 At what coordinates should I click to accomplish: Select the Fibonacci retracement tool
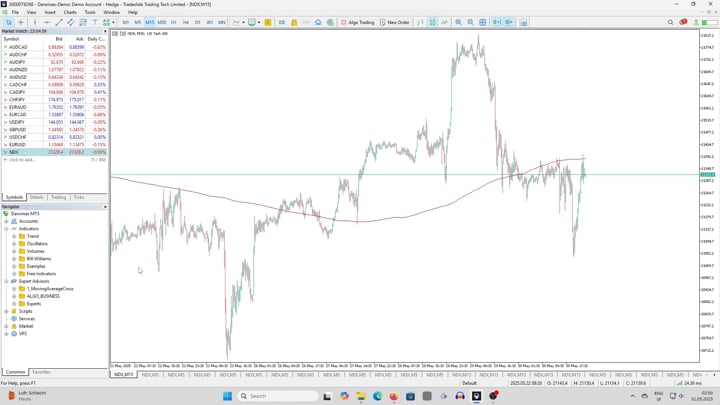pyautogui.click(x=83, y=22)
